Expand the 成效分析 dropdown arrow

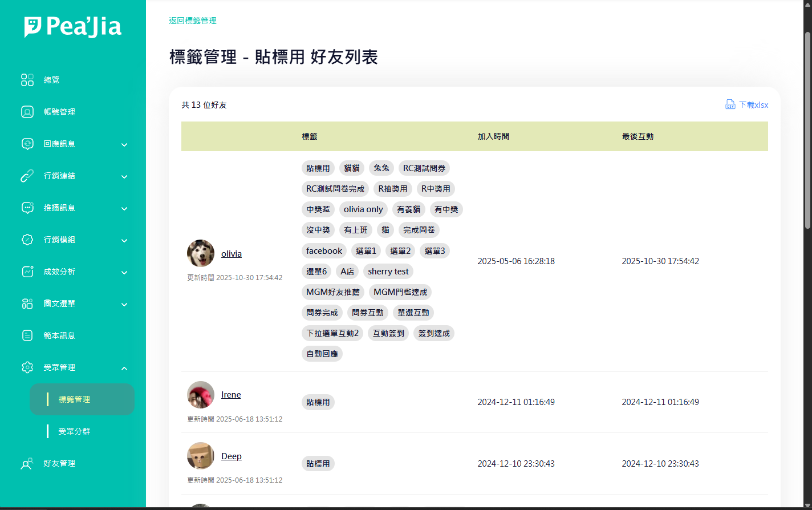124,272
